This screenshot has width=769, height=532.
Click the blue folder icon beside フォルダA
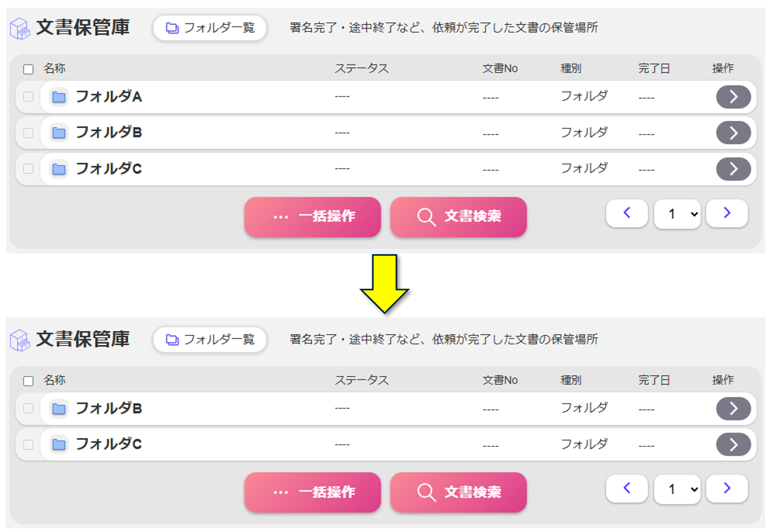tap(59, 97)
